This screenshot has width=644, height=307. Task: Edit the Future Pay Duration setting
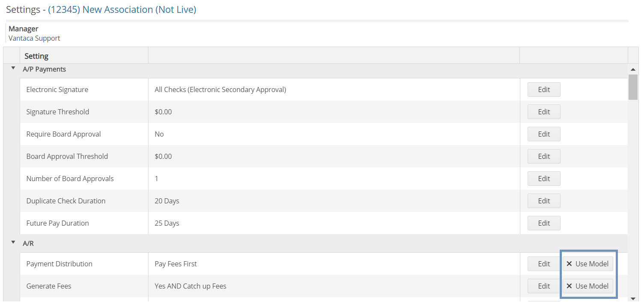coord(543,223)
